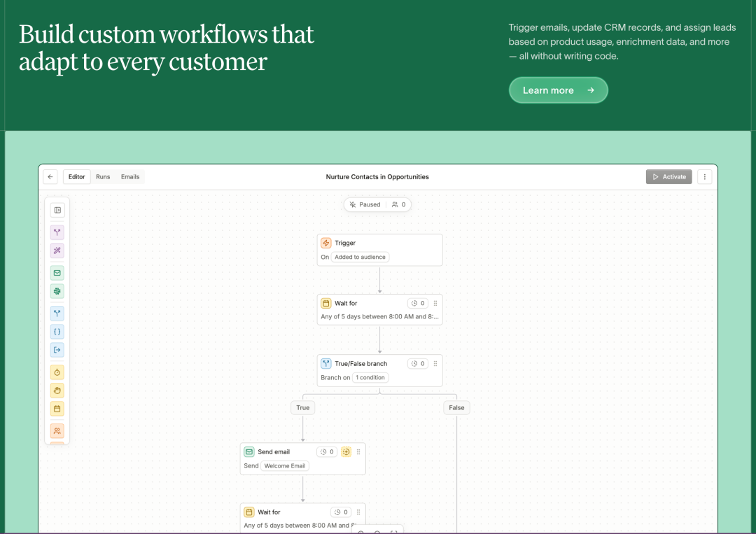The width and height of the screenshot is (756, 534).
Task: Add the yellow calendar block in sidebar
Action: pos(57,409)
